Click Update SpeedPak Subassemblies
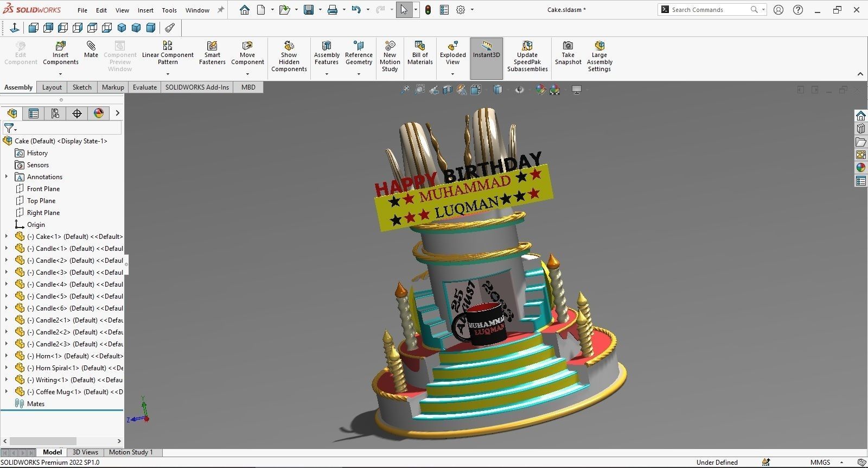The width and height of the screenshot is (868, 468). point(527,56)
